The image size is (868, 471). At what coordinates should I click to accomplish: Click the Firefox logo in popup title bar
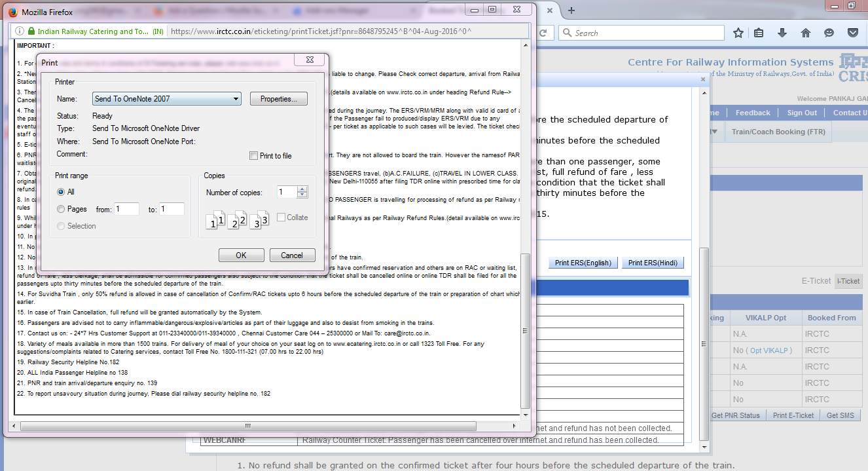[x=13, y=12]
